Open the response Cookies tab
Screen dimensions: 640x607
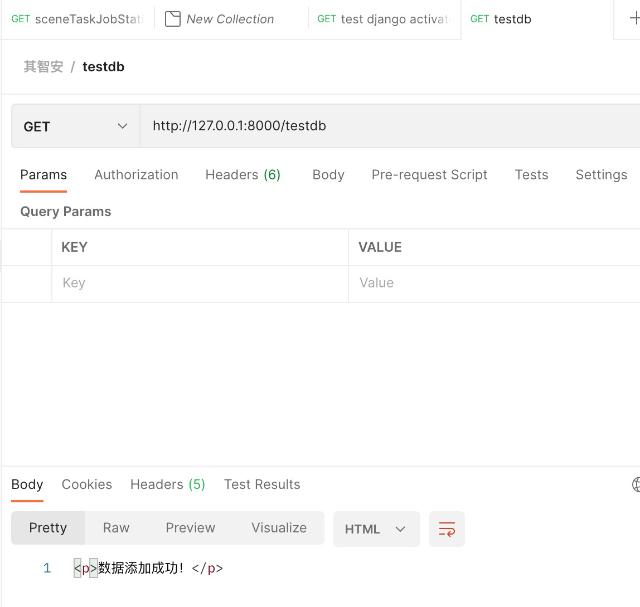point(87,485)
